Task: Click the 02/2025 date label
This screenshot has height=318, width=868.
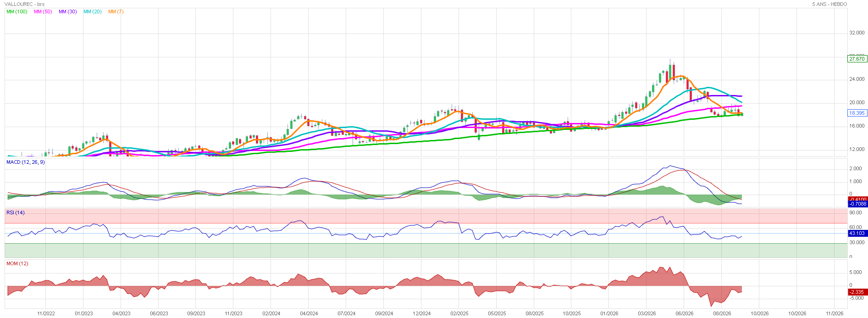Action: point(459,314)
